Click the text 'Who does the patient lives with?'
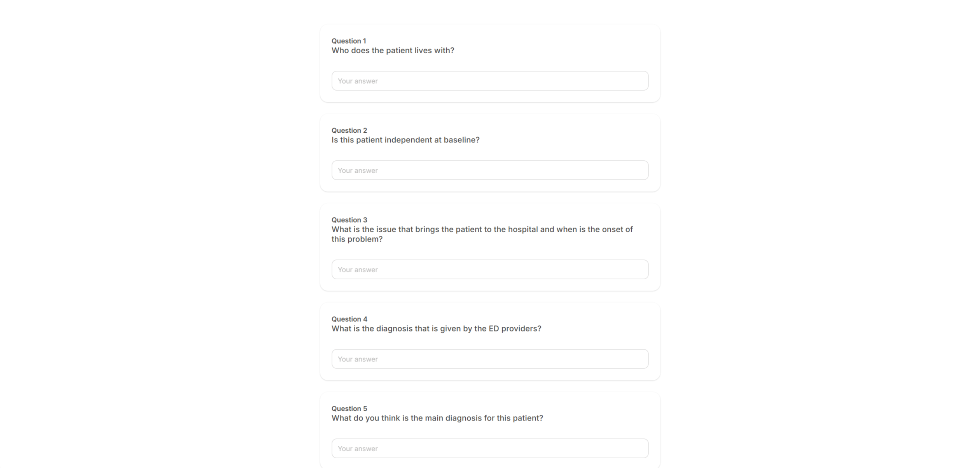The image size is (980, 468). point(393,51)
